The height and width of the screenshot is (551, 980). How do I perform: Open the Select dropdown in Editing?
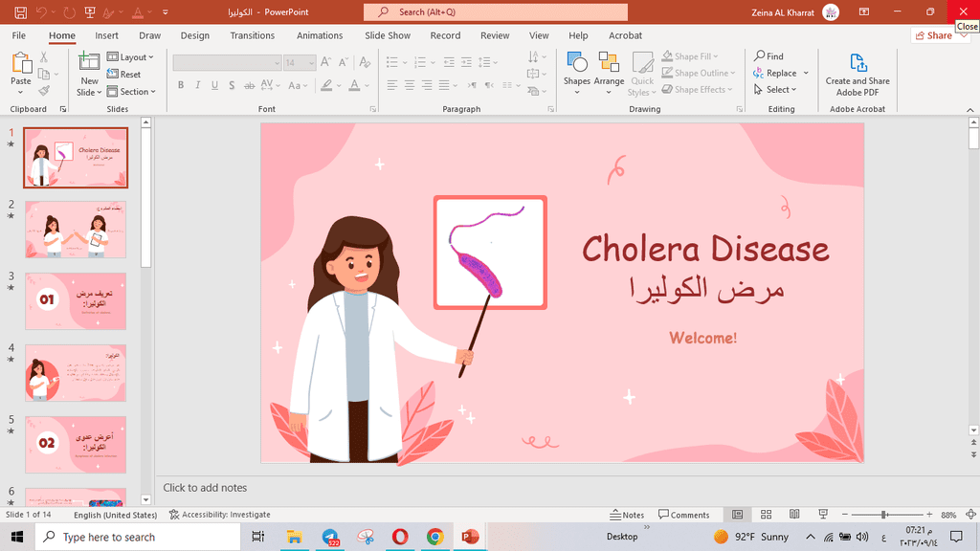tap(775, 89)
